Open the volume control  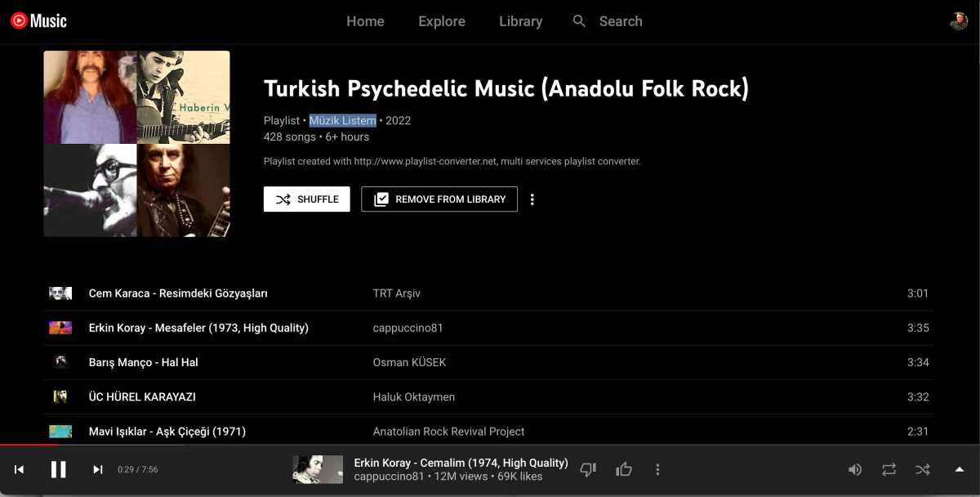tap(855, 468)
